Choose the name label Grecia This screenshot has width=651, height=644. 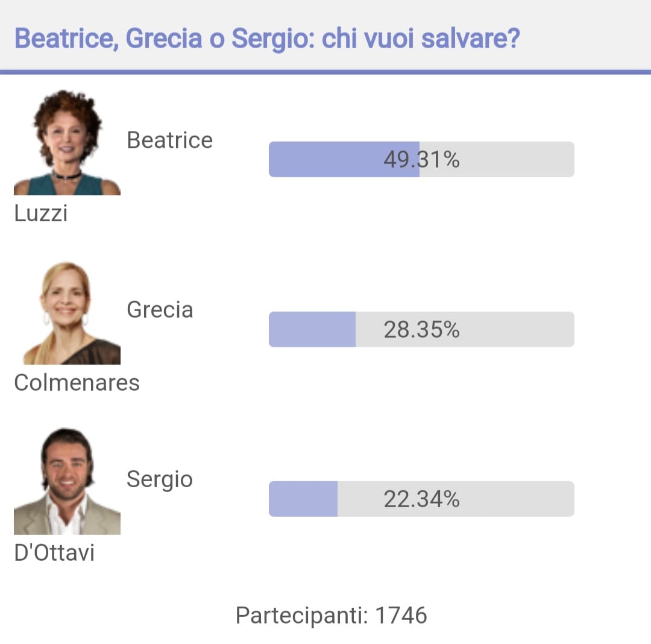coord(160,310)
